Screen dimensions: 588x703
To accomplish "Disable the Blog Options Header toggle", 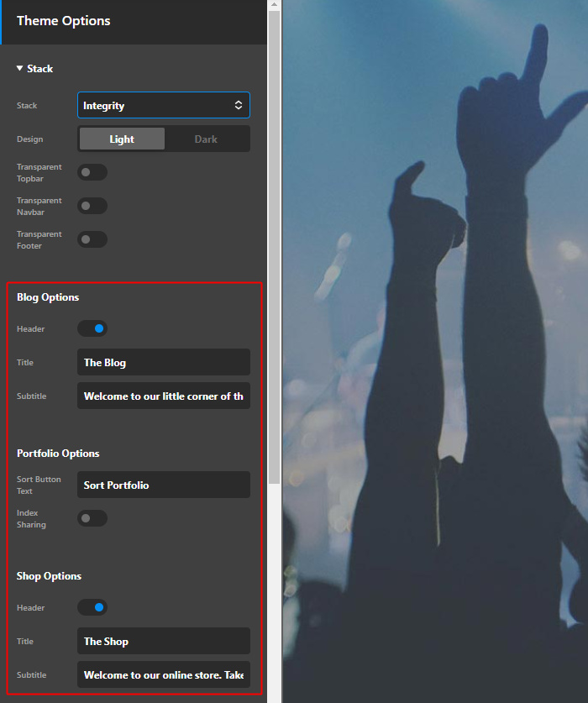I will [x=92, y=328].
